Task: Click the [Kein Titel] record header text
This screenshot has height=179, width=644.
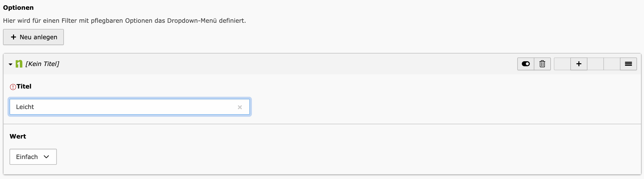Action: coord(42,64)
